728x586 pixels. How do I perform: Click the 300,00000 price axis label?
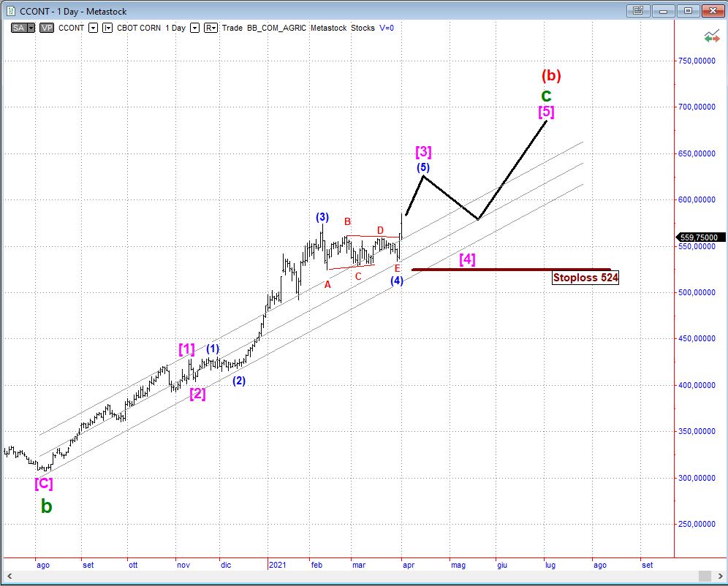(697, 478)
